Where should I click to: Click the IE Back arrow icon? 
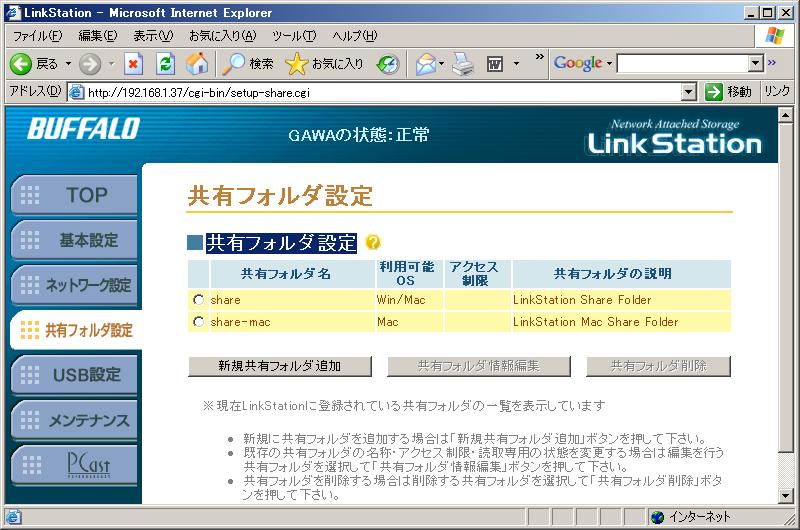coord(21,64)
